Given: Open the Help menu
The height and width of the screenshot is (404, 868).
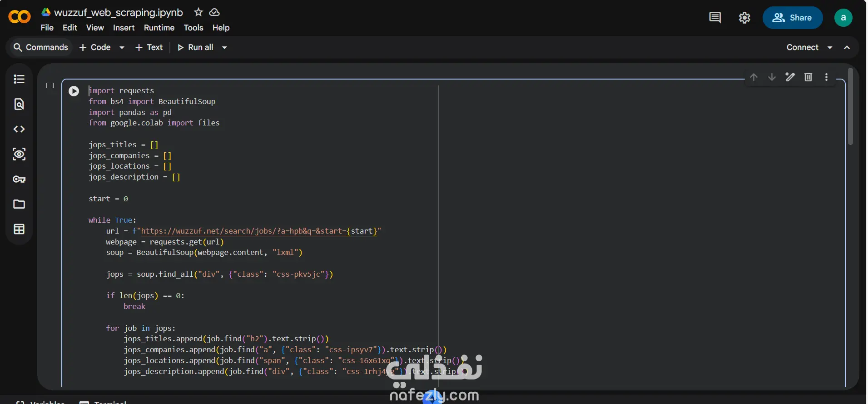Looking at the screenshot, I should tap(221, 28).
